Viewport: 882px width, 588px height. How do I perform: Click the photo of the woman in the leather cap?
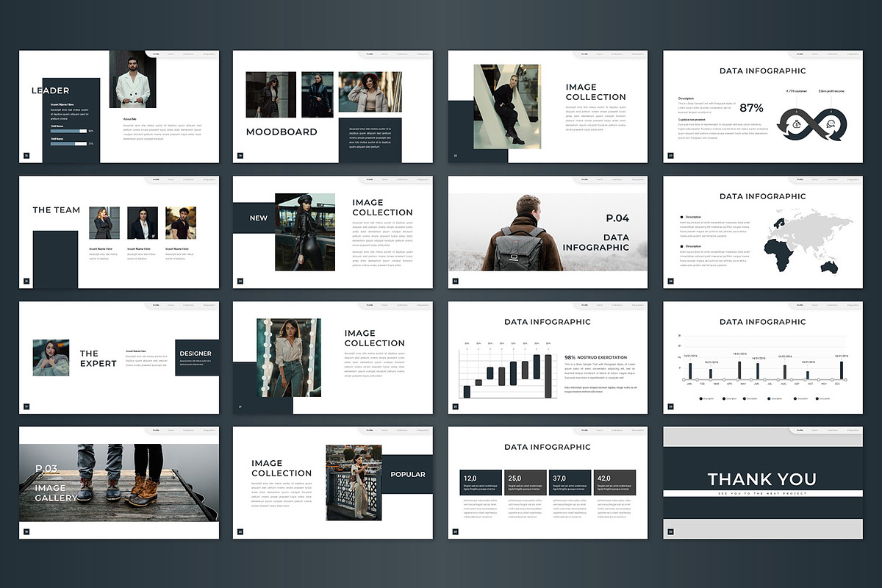click(305, 232)
